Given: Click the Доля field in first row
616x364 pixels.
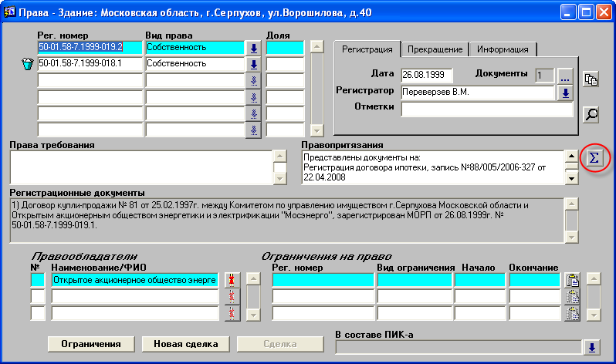Looking at the screenshot, I should [x=285, y=48].
